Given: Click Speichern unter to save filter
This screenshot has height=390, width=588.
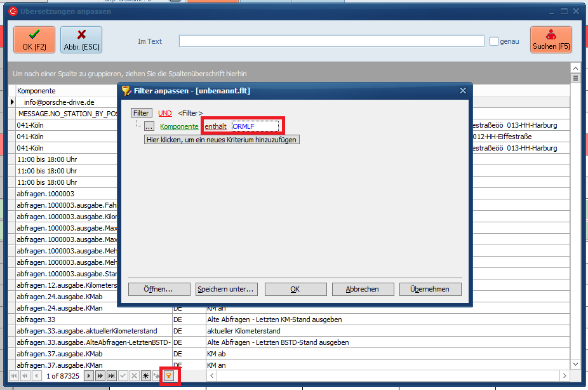Looking at the screenshot, I should point(225,289).
